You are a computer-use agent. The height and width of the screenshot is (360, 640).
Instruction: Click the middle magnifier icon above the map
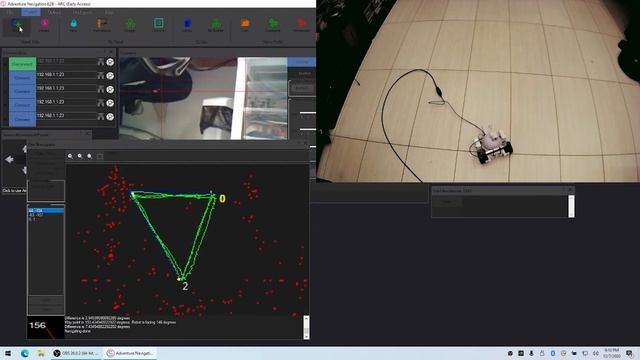80,156
